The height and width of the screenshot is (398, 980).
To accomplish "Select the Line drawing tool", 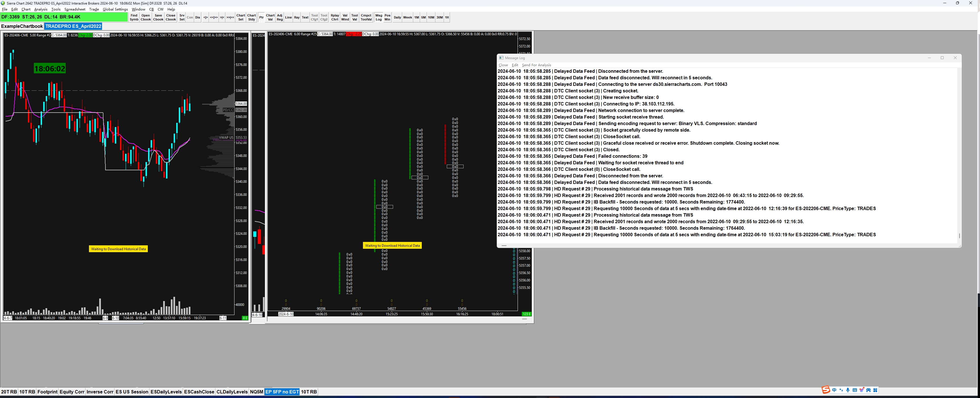I will coord(288,18).
